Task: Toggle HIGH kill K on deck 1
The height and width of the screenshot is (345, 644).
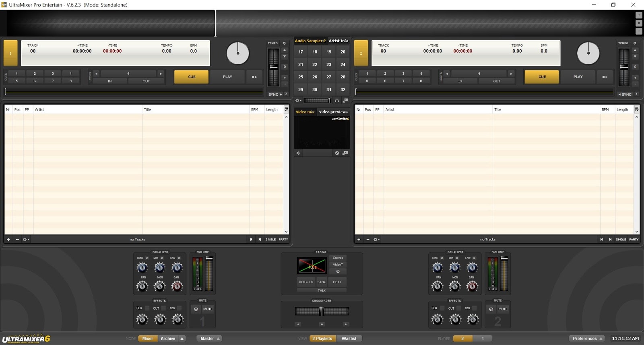Action: (147, 258)
